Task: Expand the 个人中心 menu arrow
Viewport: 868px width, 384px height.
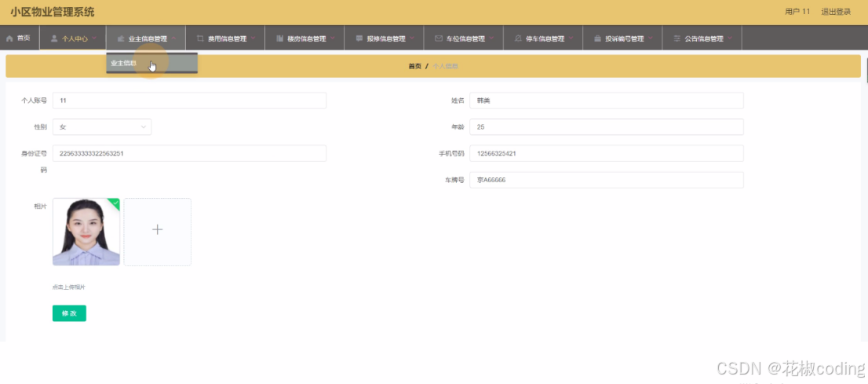Action: (94, 38)
